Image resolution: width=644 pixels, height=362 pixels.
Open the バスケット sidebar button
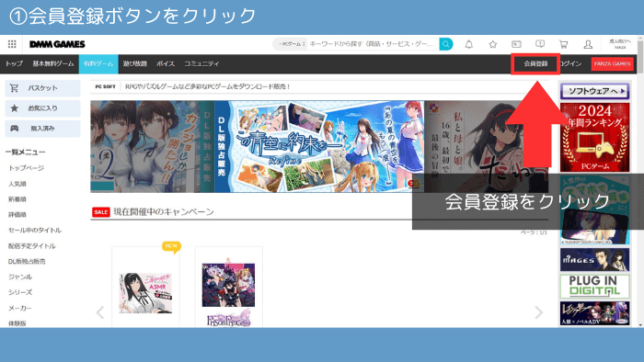[x=42, y=87]
